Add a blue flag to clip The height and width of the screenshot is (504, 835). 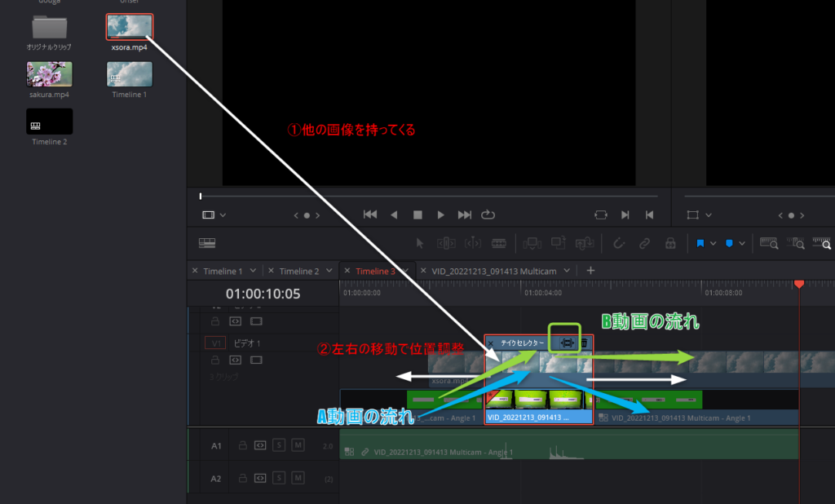(700, 244)
